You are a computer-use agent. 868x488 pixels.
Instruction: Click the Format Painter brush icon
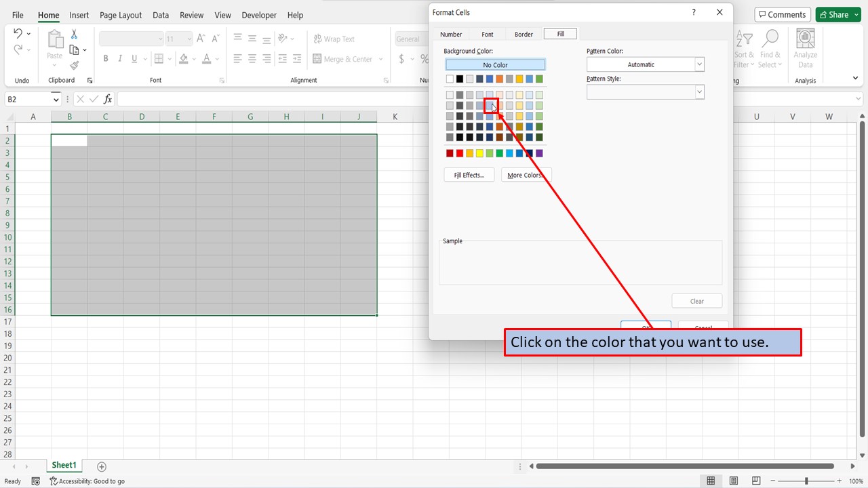click(74, 65)
